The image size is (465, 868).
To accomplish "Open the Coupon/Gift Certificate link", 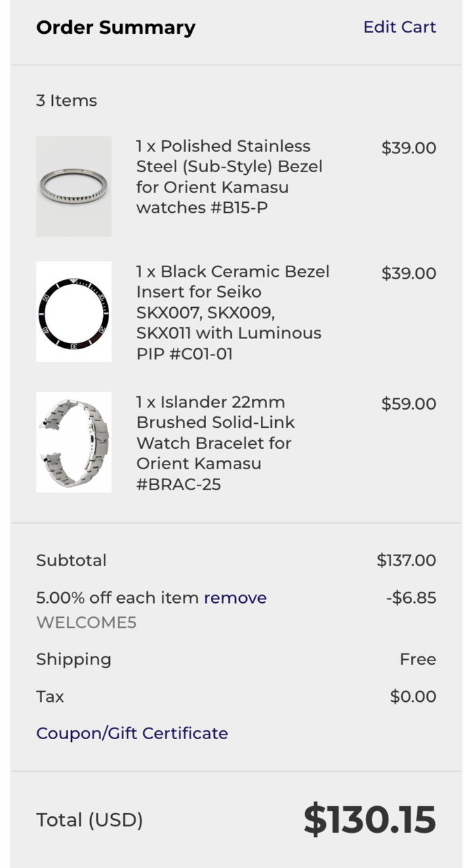I will (132, 733).
